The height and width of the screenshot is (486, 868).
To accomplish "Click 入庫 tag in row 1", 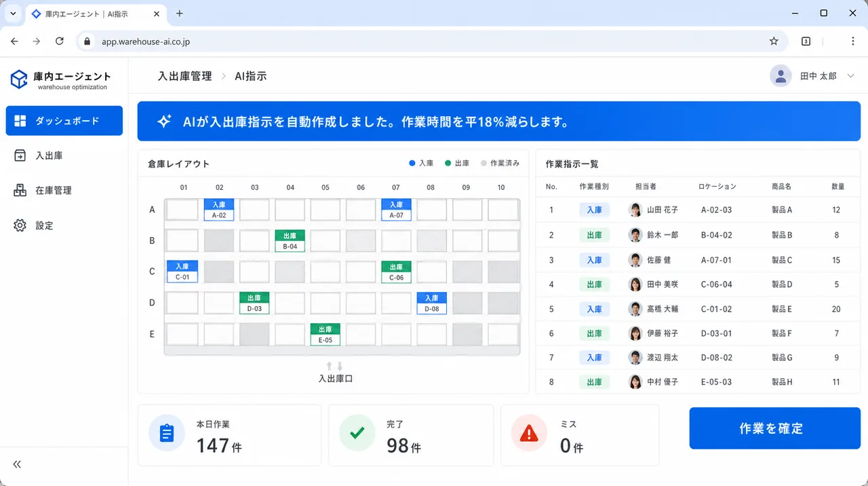I will point(595,210).
